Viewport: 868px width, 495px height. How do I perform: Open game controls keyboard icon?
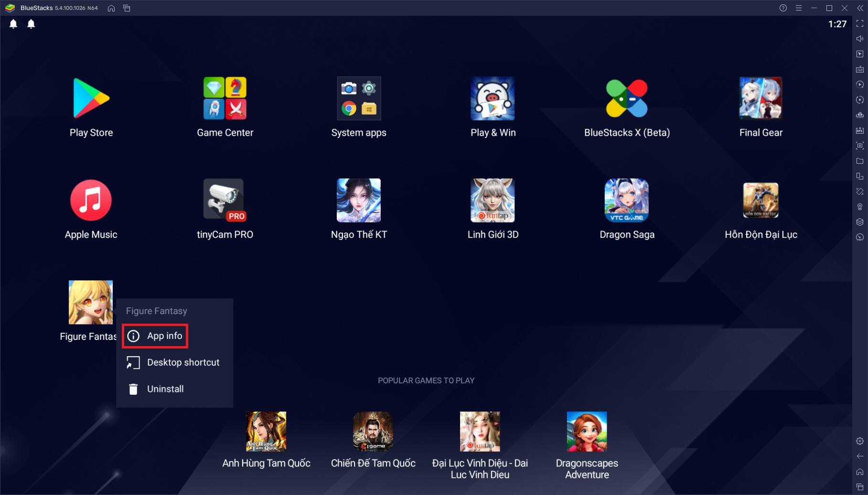pyautogui.click(x=860, y=69)
